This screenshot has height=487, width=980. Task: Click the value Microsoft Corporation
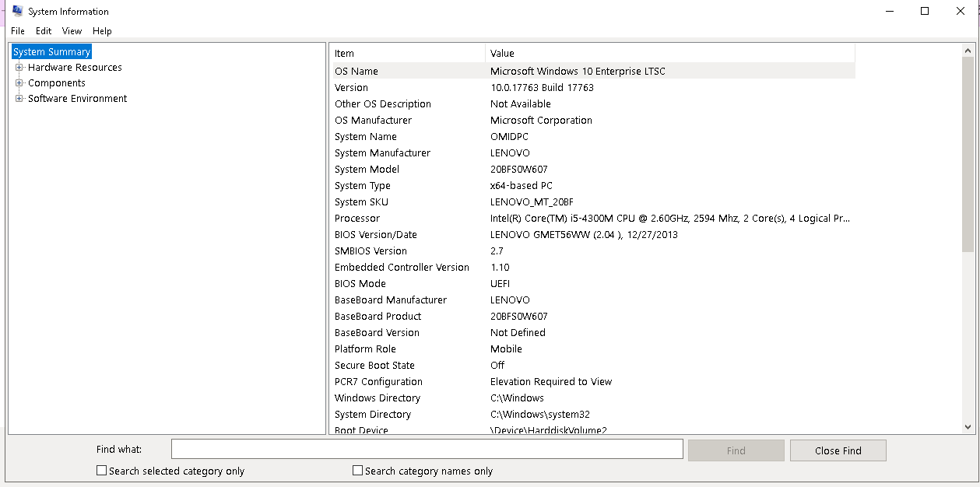coord(541,121)
